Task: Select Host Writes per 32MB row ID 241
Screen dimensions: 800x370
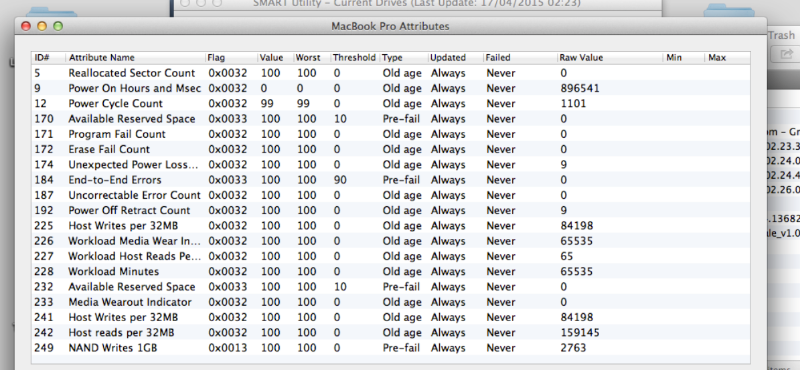Action: tap(391, 317)
